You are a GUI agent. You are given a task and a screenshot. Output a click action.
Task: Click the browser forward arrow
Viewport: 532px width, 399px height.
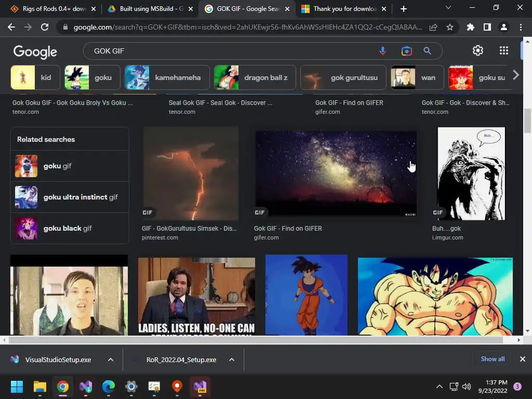click(28, 27)
